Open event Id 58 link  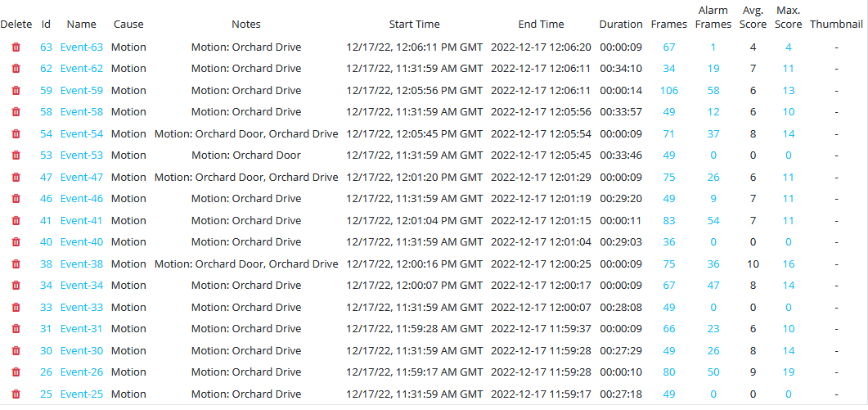click(46, 112)
